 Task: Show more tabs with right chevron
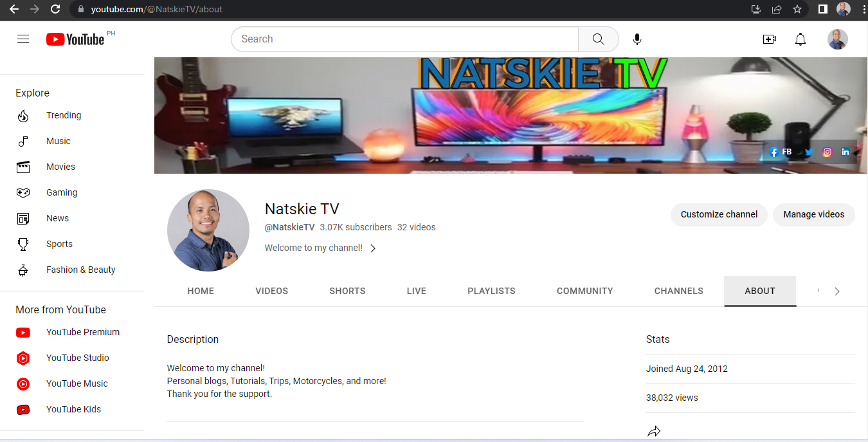tap(836, 291)
